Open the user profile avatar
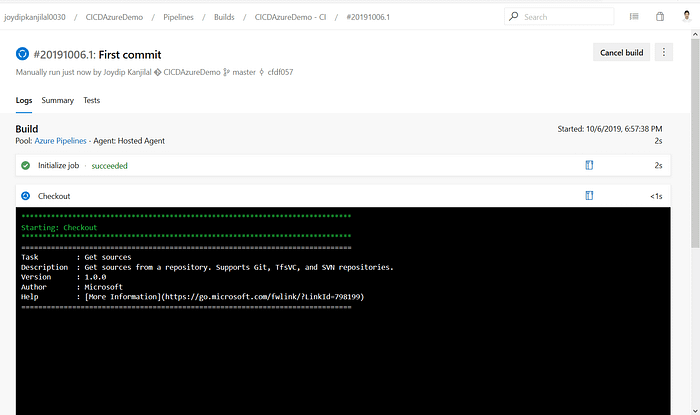 [687, 17]
